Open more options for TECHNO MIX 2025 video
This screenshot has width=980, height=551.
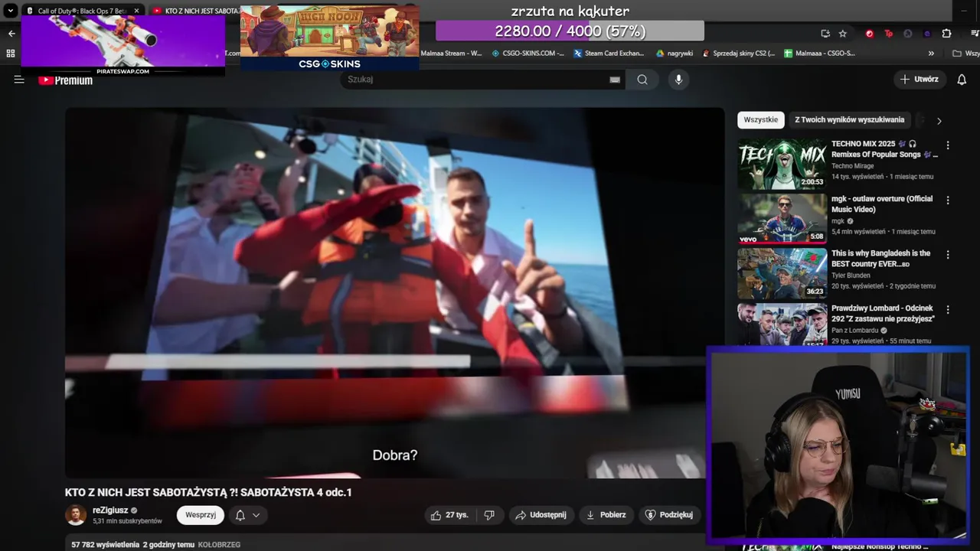click(948, 145)
